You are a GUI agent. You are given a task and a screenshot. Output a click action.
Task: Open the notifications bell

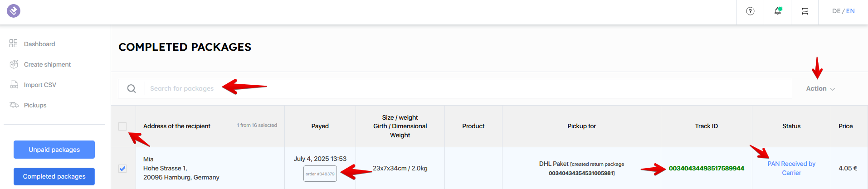coord(778,11)
